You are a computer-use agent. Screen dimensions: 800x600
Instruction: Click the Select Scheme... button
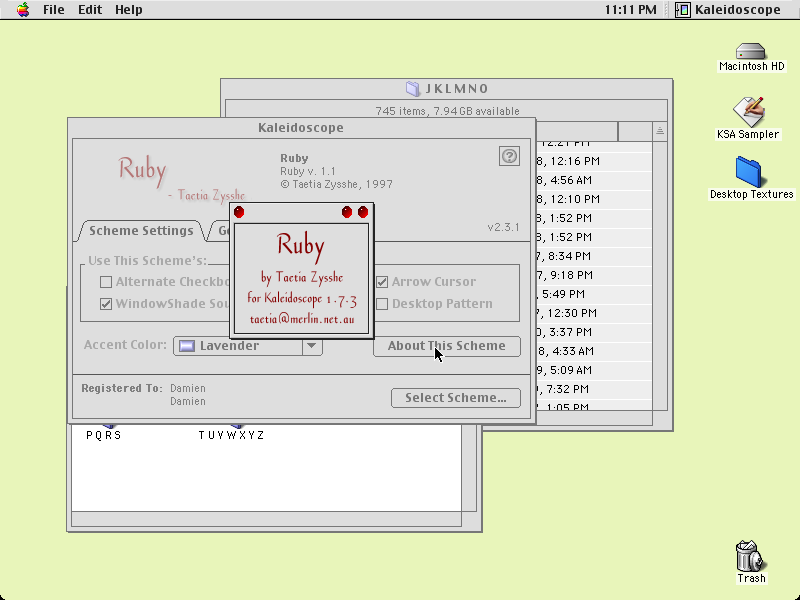pyautogui.click(x=456, y=398)
